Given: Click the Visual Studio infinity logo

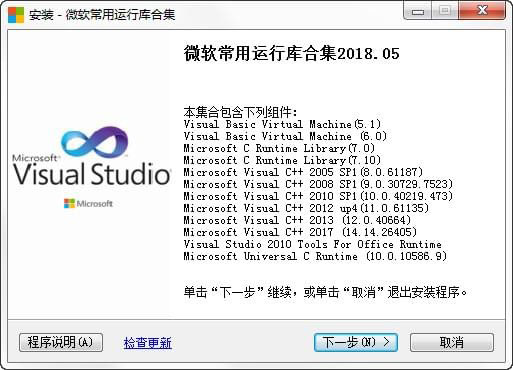Looking at the screenshot, I should click(95, 142).
